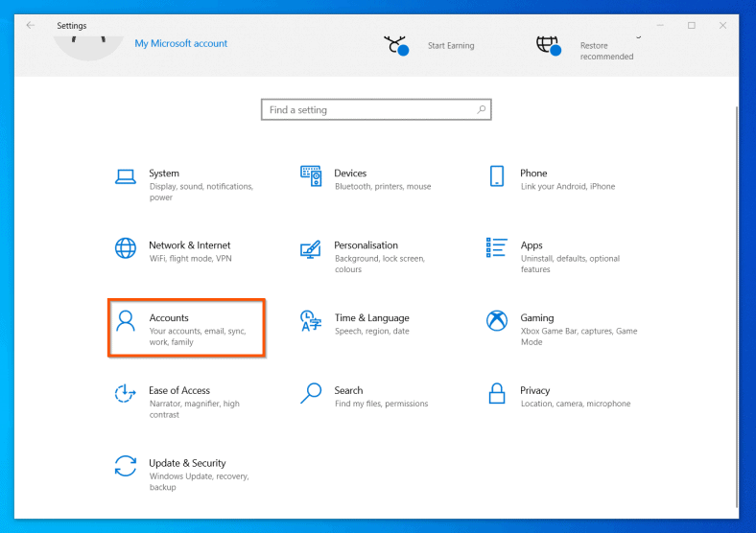Image resolution: width=756 pixels, height=533 pixels.
Task: Click the magnifier icon in search box
Action: 482,109
